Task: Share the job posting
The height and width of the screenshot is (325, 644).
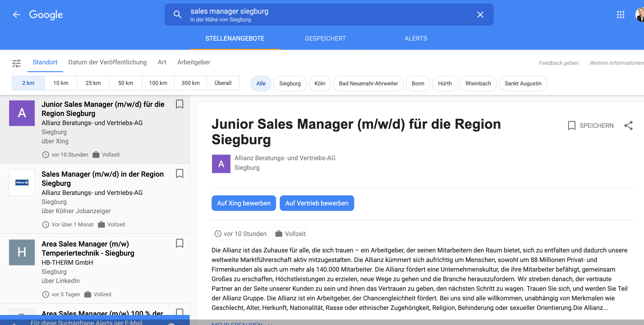Action: (x=628, y=125)
